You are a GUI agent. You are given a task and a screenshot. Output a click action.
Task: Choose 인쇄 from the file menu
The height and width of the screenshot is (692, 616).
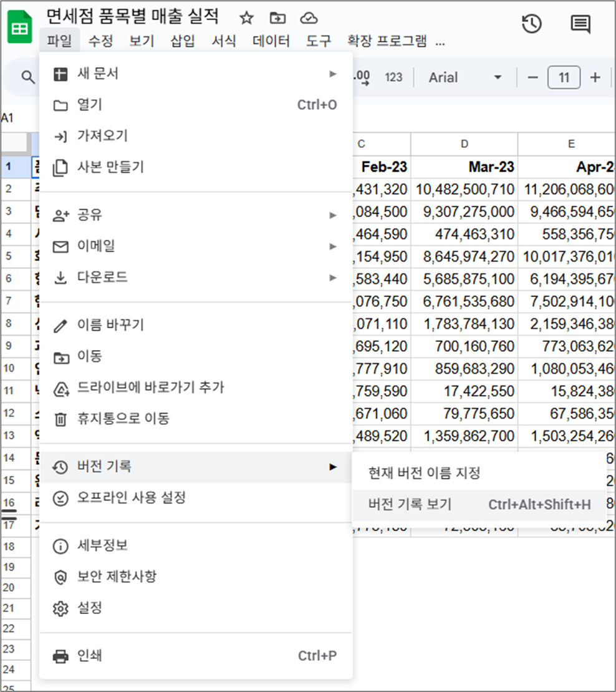[x=196, y=656]
